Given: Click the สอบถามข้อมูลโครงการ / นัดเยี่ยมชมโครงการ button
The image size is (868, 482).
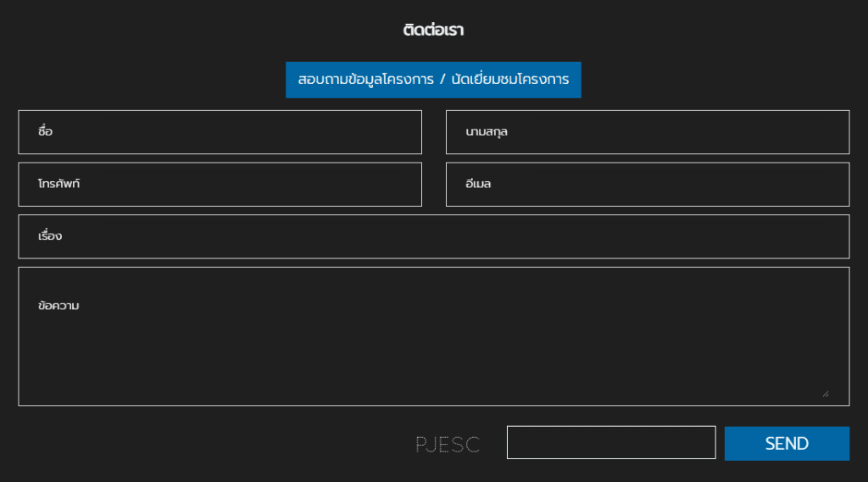Looking at the screenshot, I should click(x=432, y=80).
